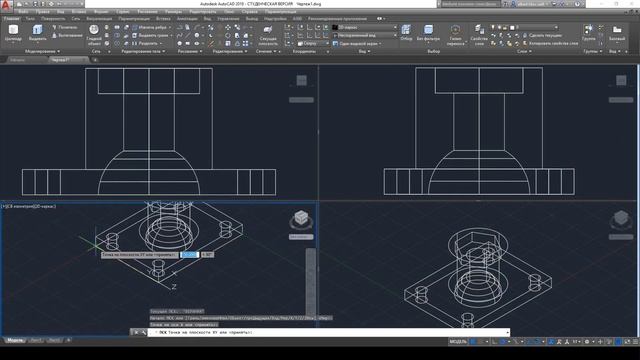This screenshot has height=360, width=640.
Task: Click the Выдавить грани tool
Action: tap(152, 36)
